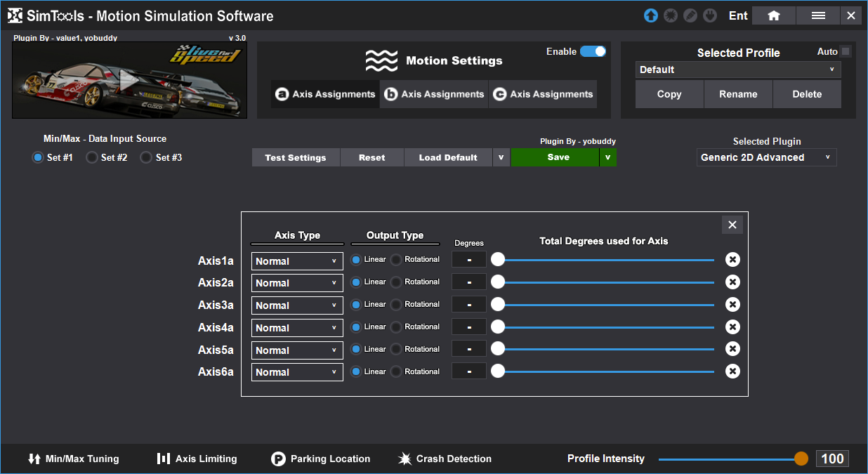Click the blue up-arrow status icon
Image resolution: width=868 pixels, height=474 pixels.
coord(651,15)
